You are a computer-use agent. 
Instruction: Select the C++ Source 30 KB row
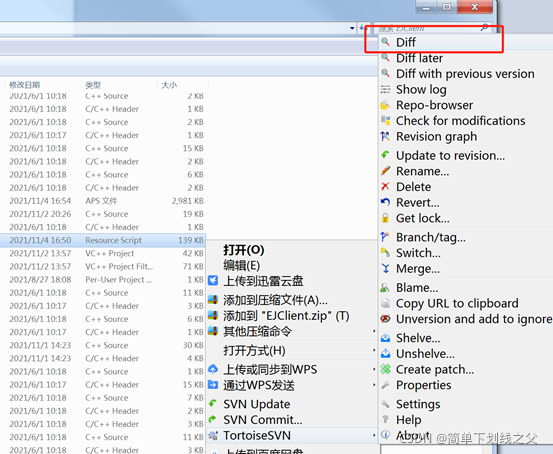click(103, 345)
